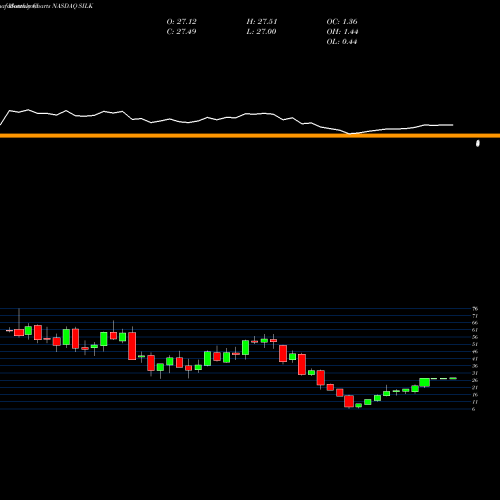The width and height of the screenshot is (500, 500).
Task: Click the 71 price axis label
Action: tap(475, 316)
